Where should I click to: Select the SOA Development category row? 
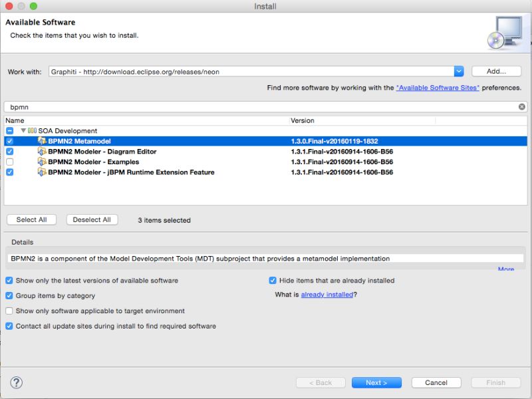[x=265, y=130]
